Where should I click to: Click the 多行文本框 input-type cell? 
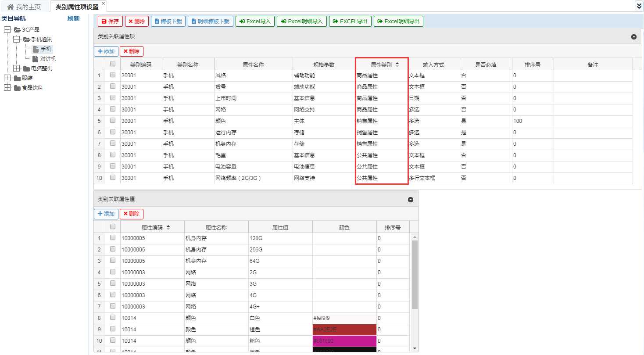433,178
